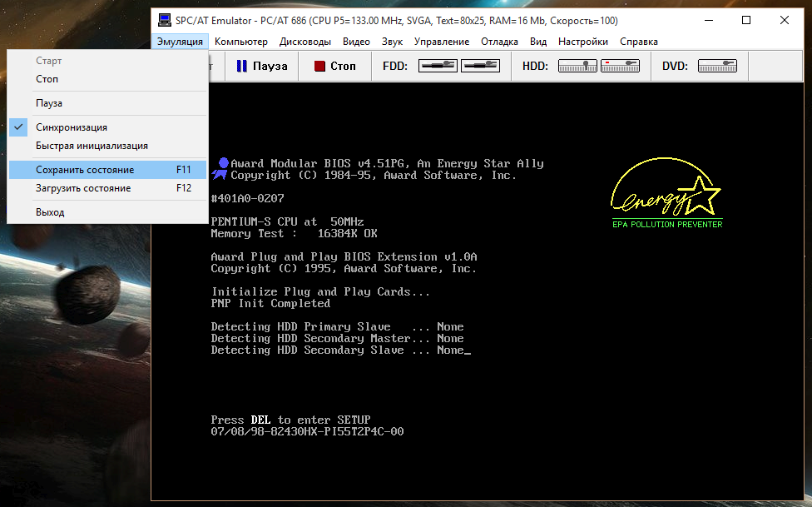Click 'EPA POLLUTION PREVENTER' text
Viewport: 812px width, 507px height.
(x=667, y=225)
